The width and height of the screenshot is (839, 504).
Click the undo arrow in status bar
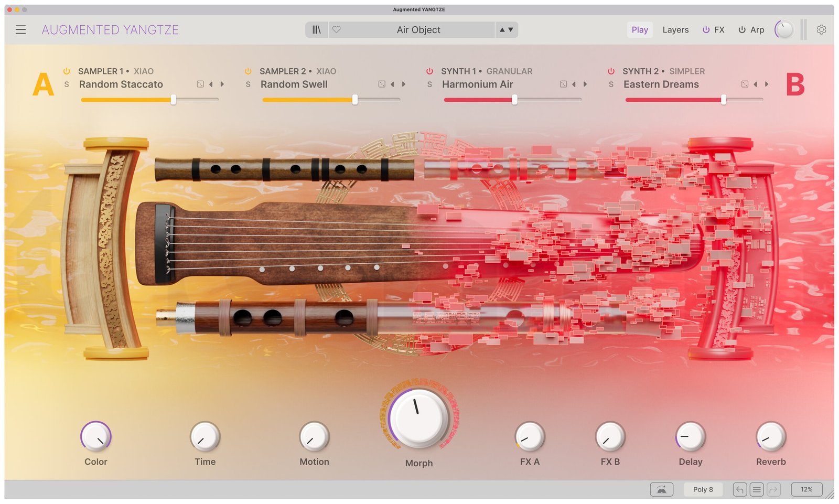coord(739,489)
